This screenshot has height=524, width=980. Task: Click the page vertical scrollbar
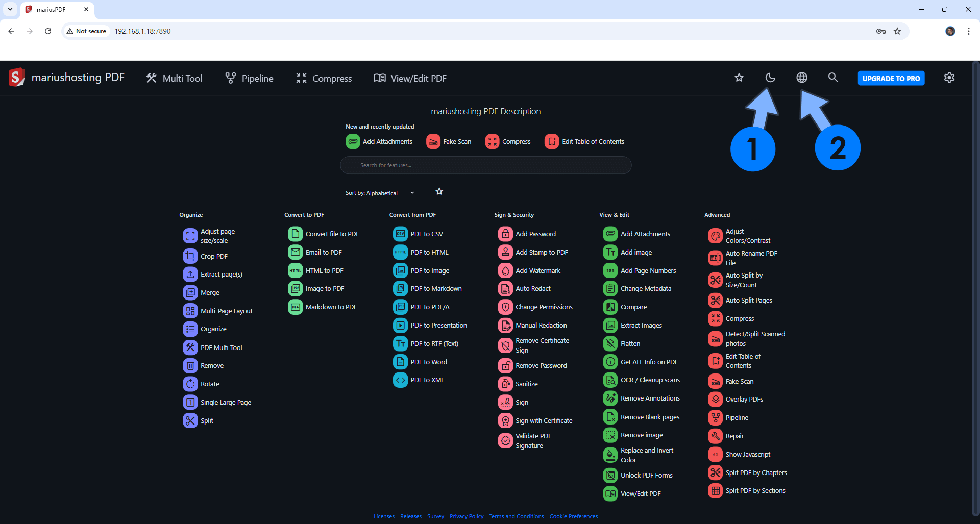pos(976,289)
